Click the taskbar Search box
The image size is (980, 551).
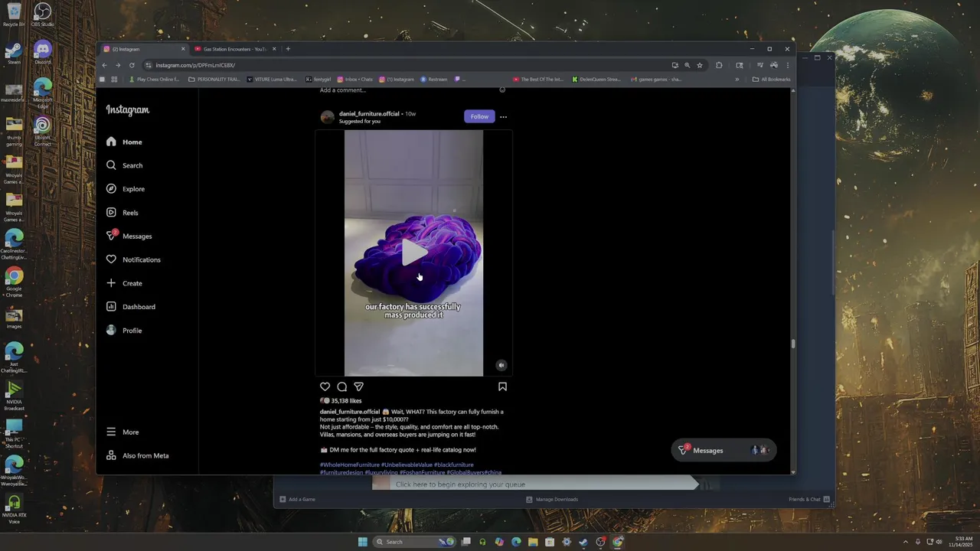(414, 542)
